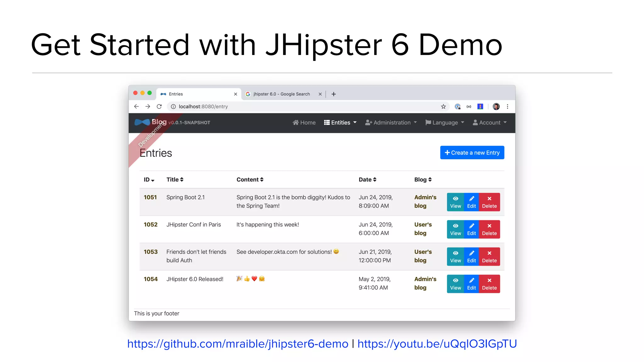Click Create a new Entry button
Viewport: 644px width, 362px height.
pos(472,152)
